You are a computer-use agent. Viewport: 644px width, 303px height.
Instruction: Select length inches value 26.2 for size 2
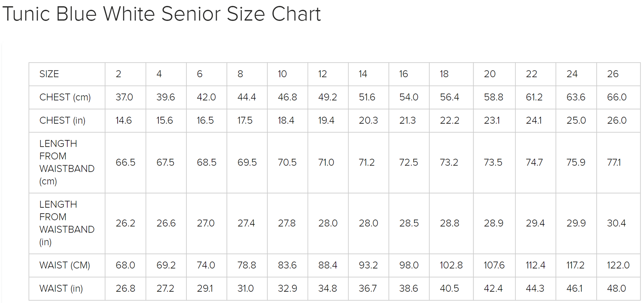point(125,223)
